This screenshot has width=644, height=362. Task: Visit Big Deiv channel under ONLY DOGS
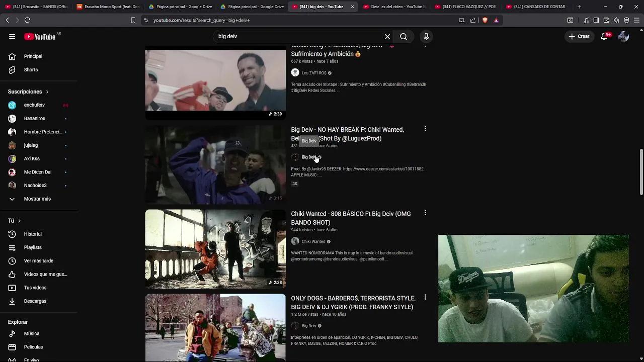(309, 326)
